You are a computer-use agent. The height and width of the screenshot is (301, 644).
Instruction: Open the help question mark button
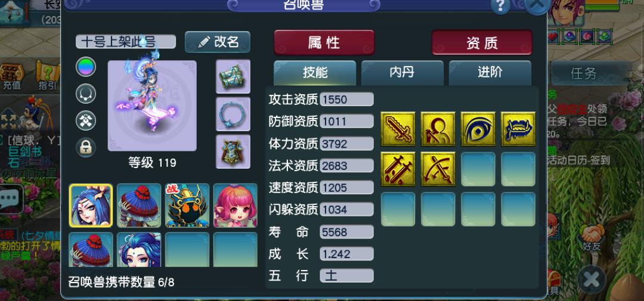tap(500, 6)
